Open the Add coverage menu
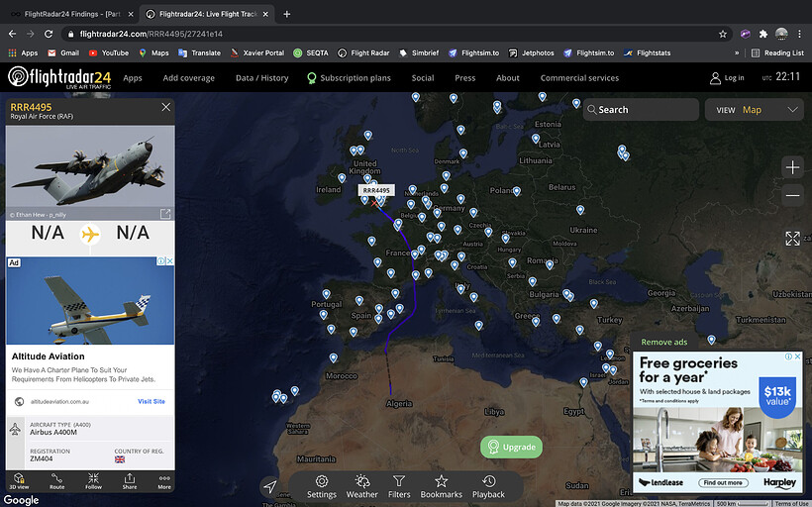Screen dimensions: 812x507 [188, 78]
